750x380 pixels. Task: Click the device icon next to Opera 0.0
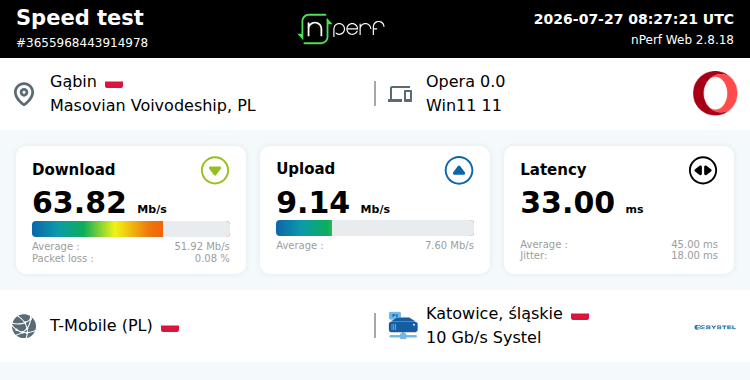tap(400, 94)
